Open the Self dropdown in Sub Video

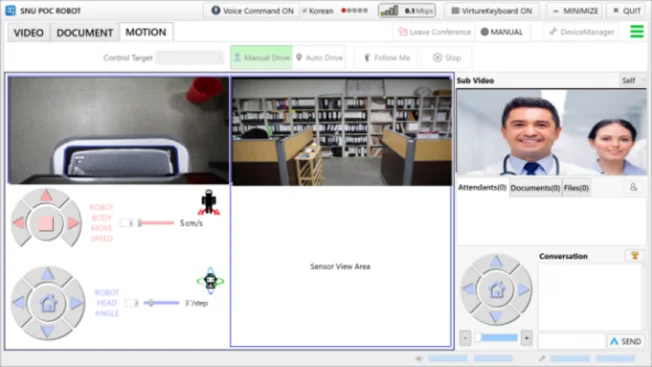(x=633, y=80)
